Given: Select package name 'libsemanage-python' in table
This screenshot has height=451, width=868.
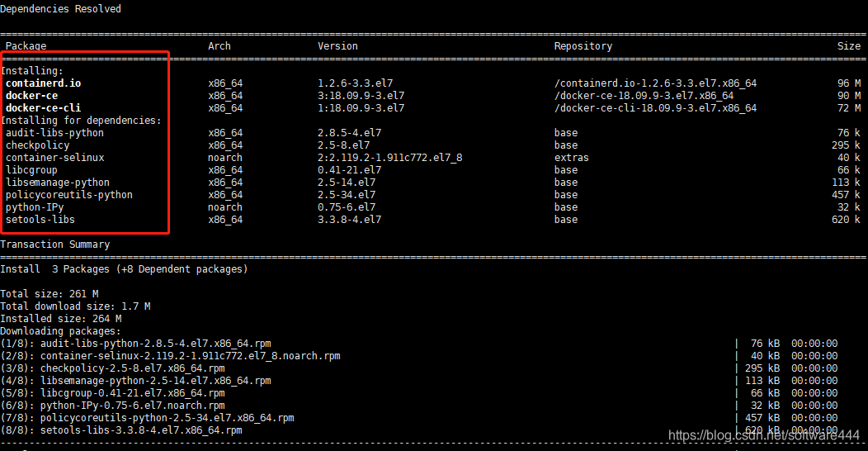Looking at the screenshot, I should coord(58,183).
